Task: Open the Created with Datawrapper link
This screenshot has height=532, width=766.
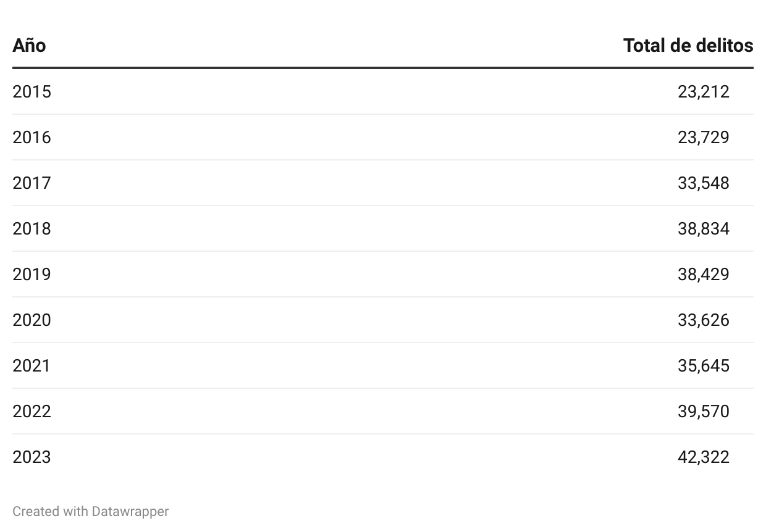Action: 90,511
